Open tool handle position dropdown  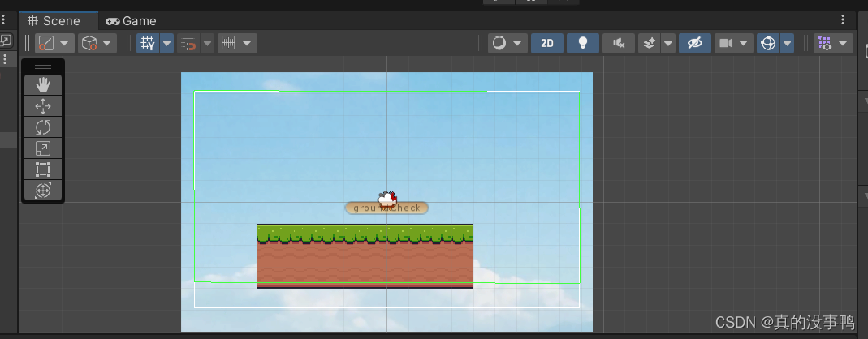[65, 43]
